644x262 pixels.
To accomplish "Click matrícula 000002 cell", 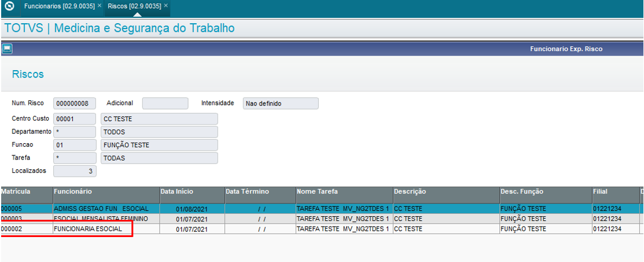I will [x=26, y=229].
